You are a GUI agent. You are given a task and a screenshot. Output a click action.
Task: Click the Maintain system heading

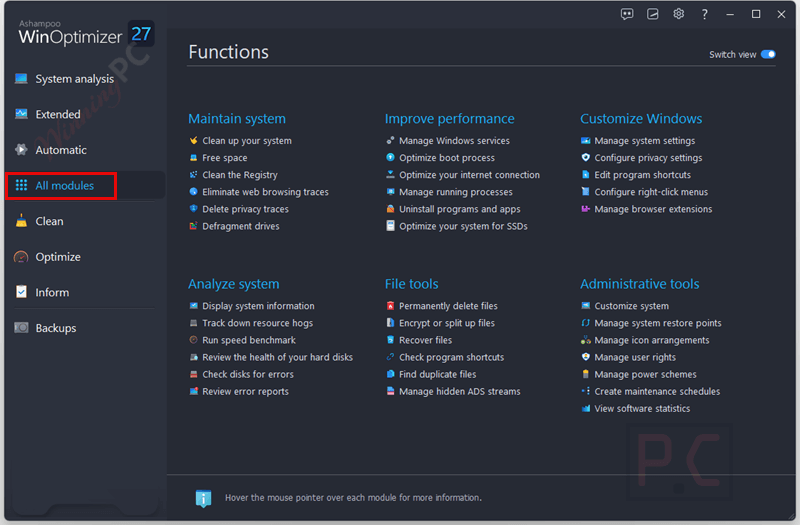click(237, 118)
